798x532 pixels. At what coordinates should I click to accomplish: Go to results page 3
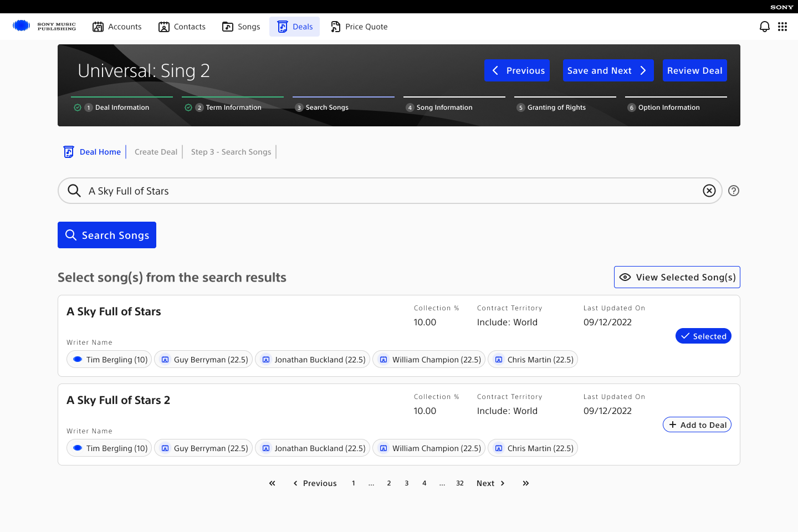pyautogui.click(x=407, y=483)
